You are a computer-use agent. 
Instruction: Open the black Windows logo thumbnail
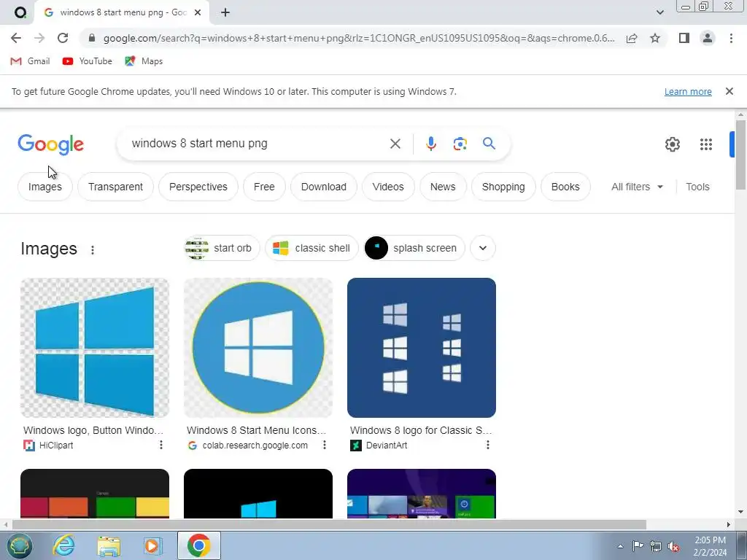[x=258, y=494]
